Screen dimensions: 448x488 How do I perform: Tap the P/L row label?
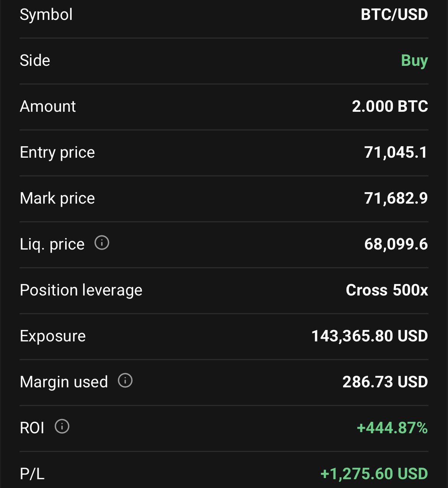click(32, 474)
